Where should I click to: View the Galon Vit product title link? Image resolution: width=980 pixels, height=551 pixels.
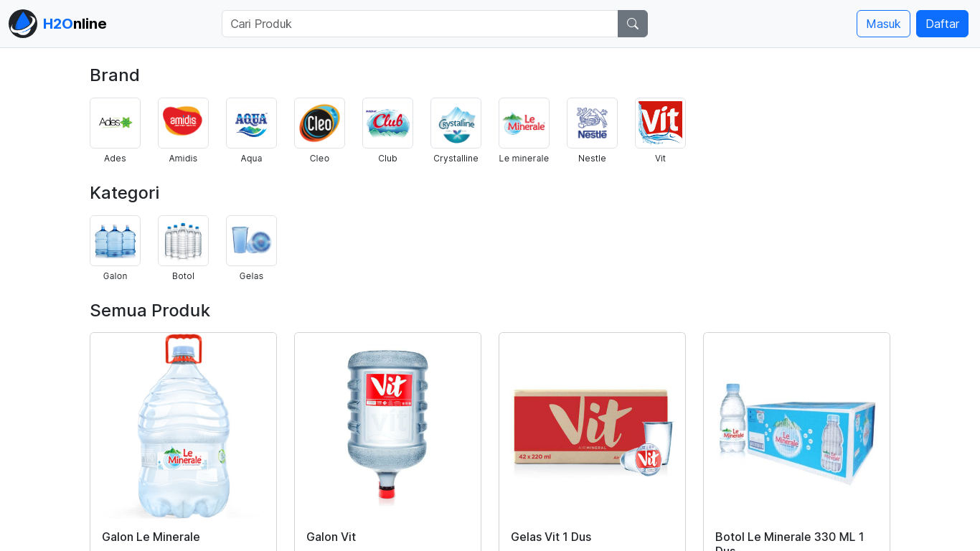[331, 537]
